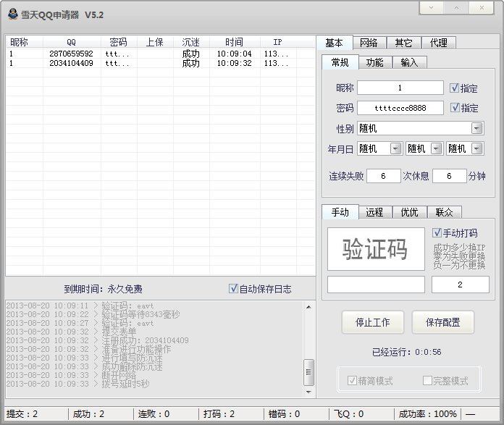
Task: Enable the 完整模式 checkbox
Action: click(427, 380)
